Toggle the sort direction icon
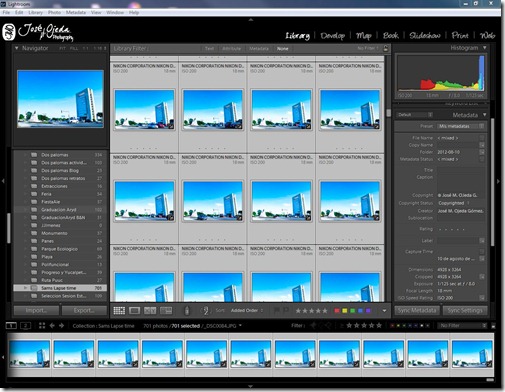 point(205,311)
